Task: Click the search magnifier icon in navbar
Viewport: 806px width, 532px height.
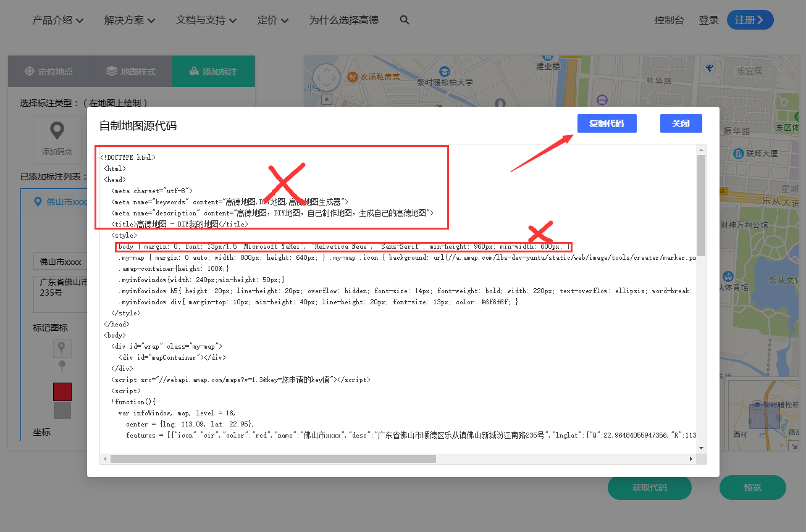Action: click(405, 20)
